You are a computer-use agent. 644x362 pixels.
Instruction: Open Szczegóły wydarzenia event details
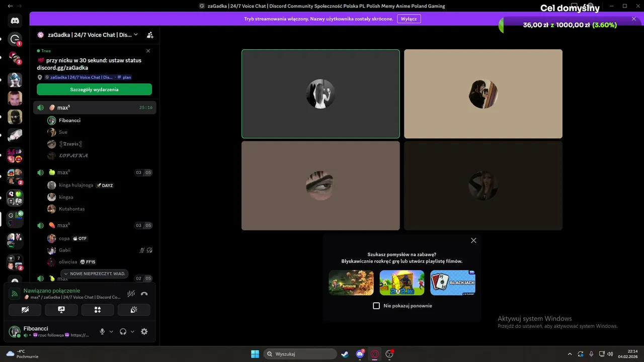click(x=94, y=89)
